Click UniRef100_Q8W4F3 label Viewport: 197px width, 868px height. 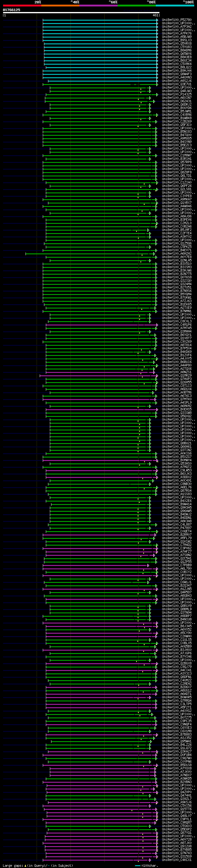click(177, 74)
